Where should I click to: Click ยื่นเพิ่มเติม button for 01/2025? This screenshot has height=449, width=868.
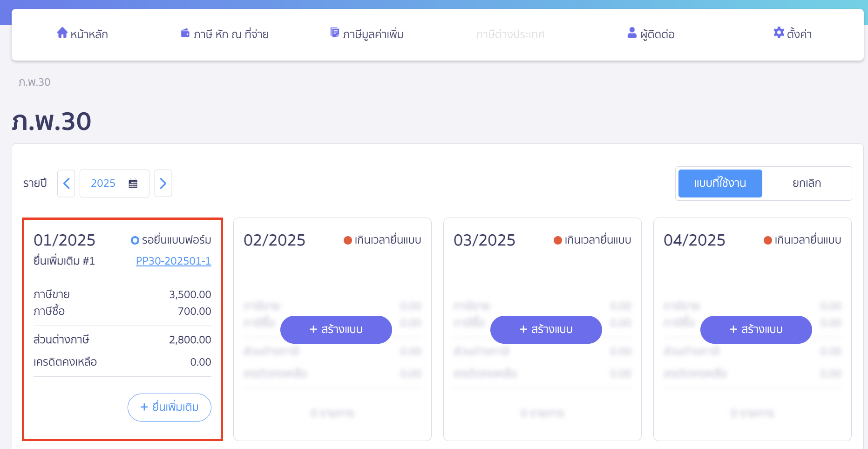point(170,408)
